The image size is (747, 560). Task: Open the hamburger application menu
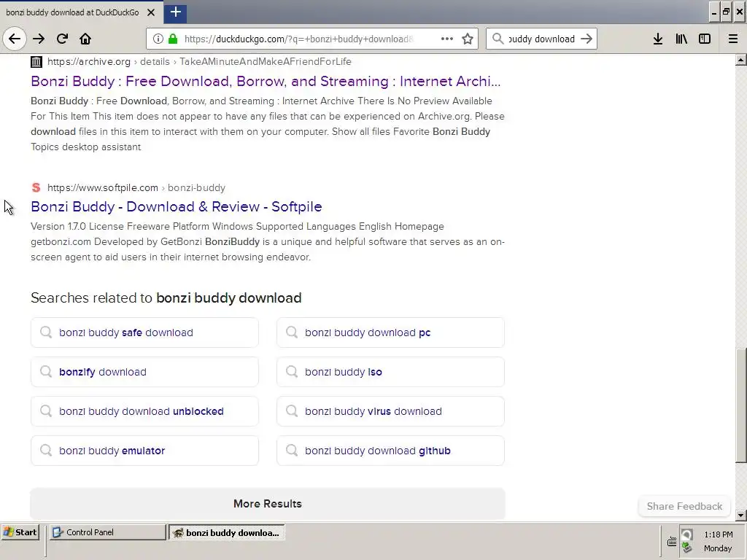(x=733, y=39)
